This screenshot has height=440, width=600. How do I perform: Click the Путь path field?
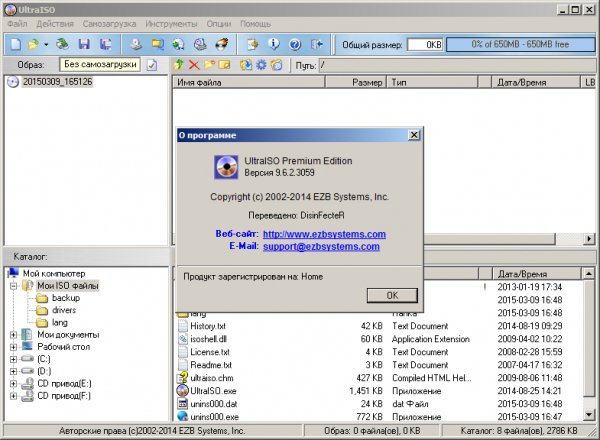point(457,65)
